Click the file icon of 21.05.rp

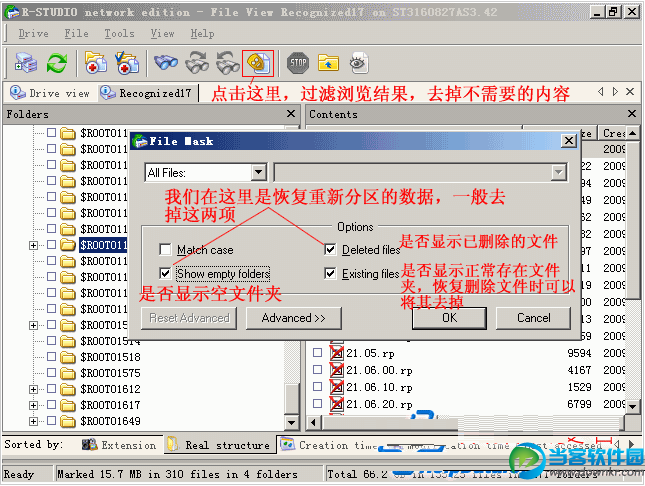336,353
